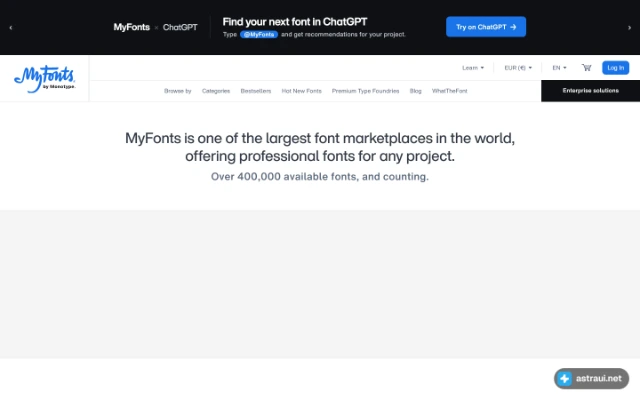Open the Browse by menu
Image resolution: width=640 pixels, height=400 pixels.
click(x=178, y=91)
